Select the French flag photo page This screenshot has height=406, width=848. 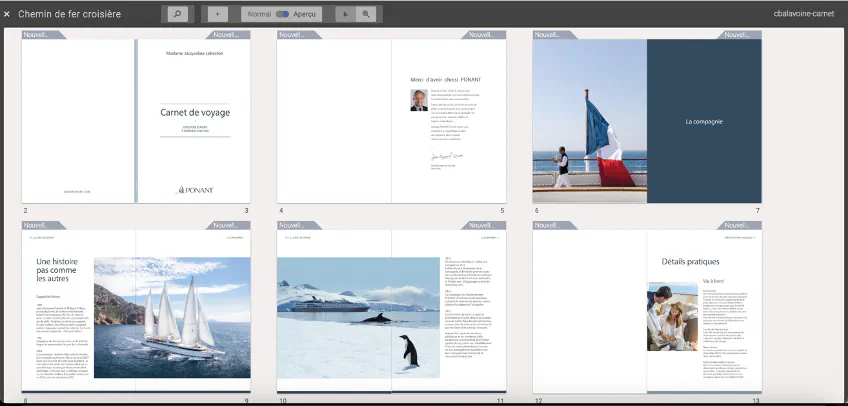(x=589, y=120)
